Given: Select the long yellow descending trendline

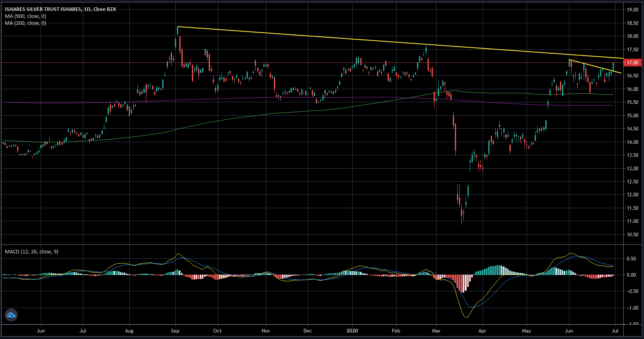Looking at the screenshot, I should (x=399, y=42).
